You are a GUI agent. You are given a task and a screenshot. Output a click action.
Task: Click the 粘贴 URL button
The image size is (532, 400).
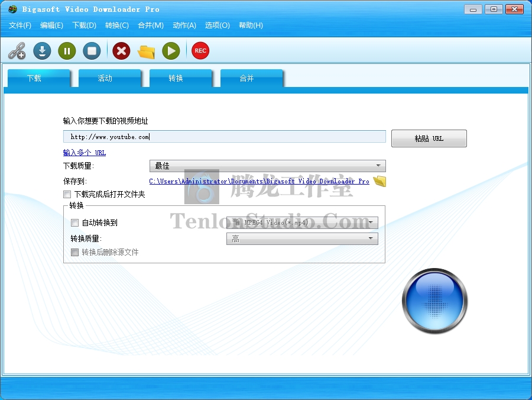[x=429, y=138]
